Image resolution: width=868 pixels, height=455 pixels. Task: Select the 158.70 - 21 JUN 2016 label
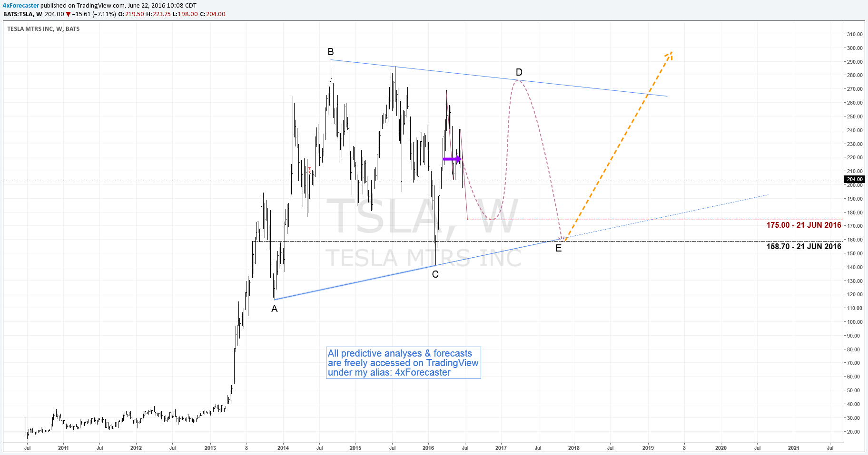(804, 246)
